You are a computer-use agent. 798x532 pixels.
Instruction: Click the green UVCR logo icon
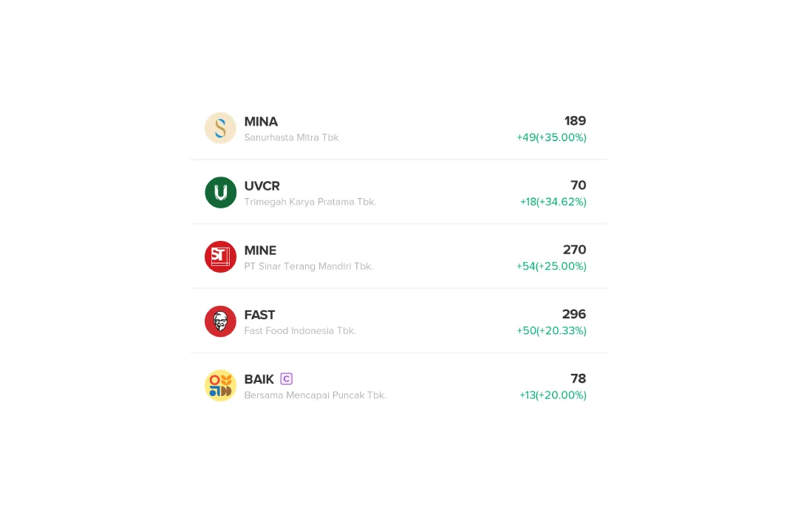click(220, 192)
